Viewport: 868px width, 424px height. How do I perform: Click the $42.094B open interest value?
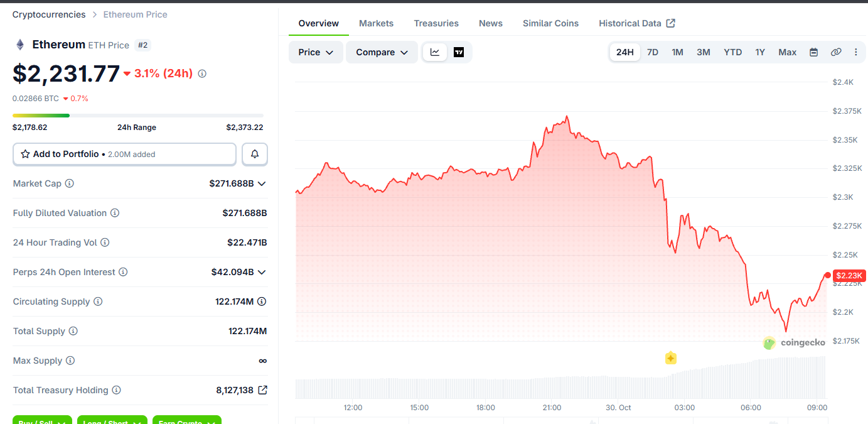click(x=233, y=272)
